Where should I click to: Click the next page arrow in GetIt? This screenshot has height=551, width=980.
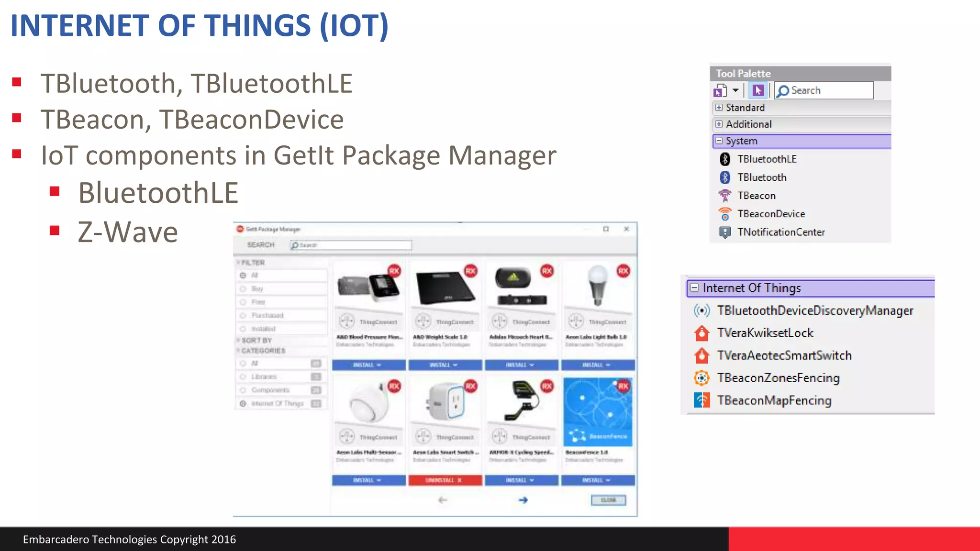[523, 500]
